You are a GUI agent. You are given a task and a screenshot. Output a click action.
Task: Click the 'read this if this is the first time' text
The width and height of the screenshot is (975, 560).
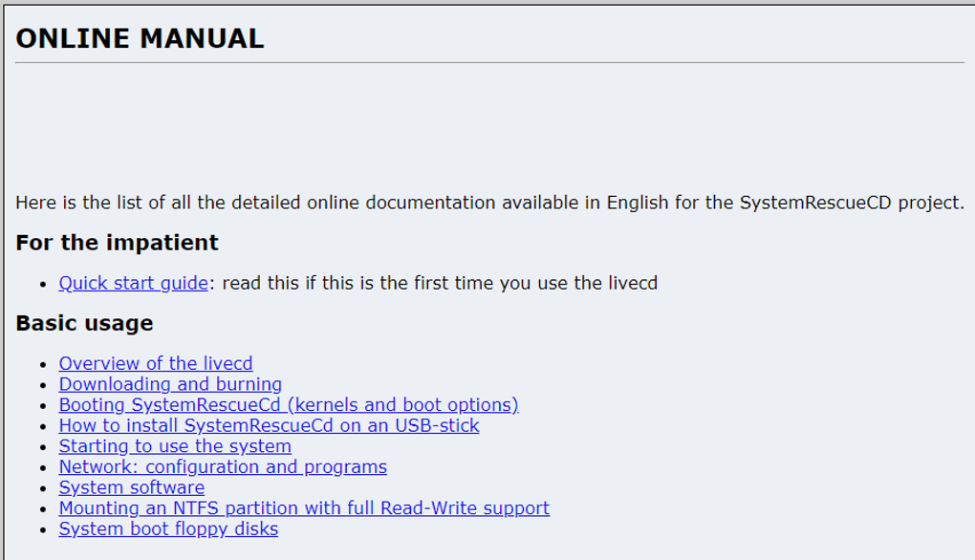click(x=440, y=283)
